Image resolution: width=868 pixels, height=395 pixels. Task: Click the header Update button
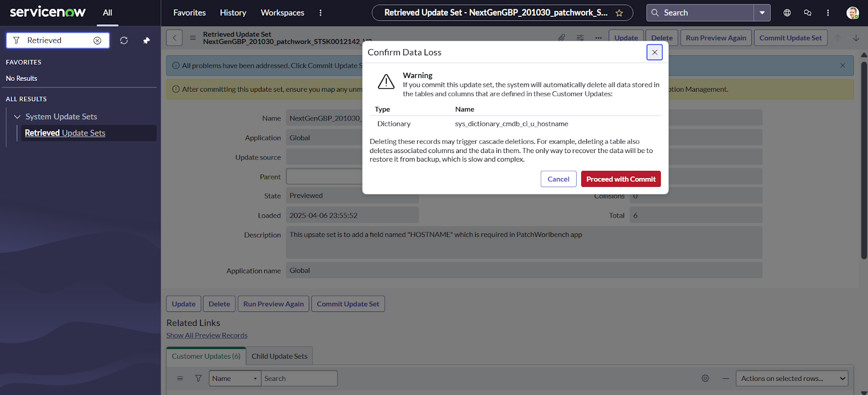[626, 38]
